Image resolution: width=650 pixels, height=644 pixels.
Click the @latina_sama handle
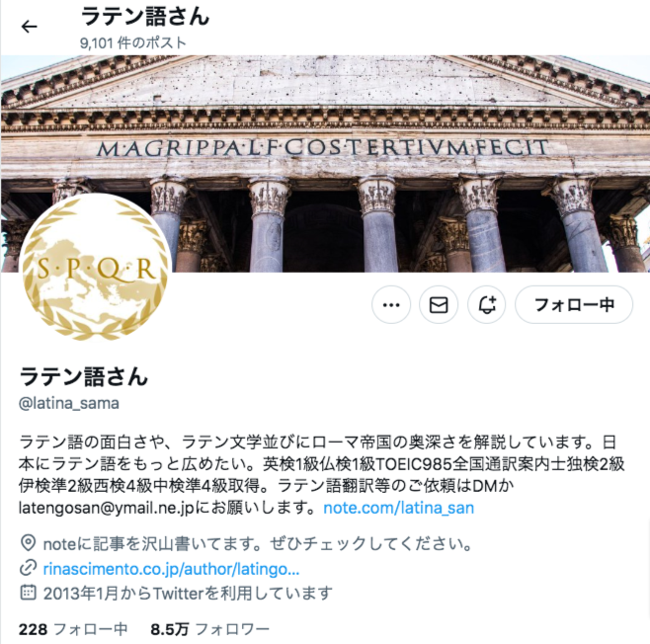[69, 403]
